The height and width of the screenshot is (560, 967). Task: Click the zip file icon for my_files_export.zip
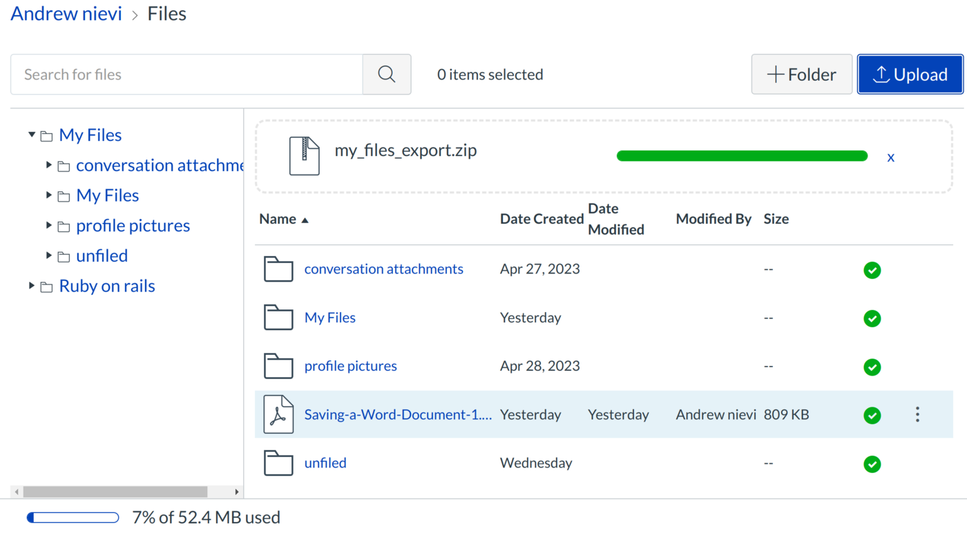[x=304, y=156]
